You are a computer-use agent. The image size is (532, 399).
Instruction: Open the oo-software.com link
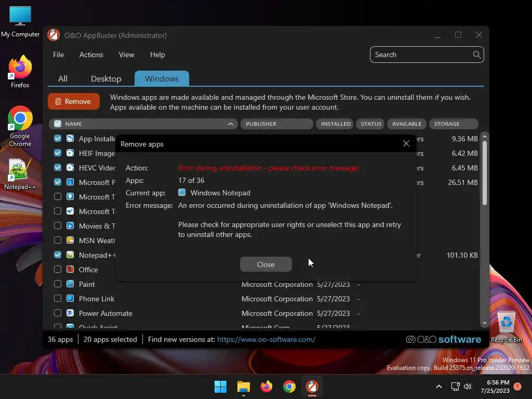[x=266, y=339]
